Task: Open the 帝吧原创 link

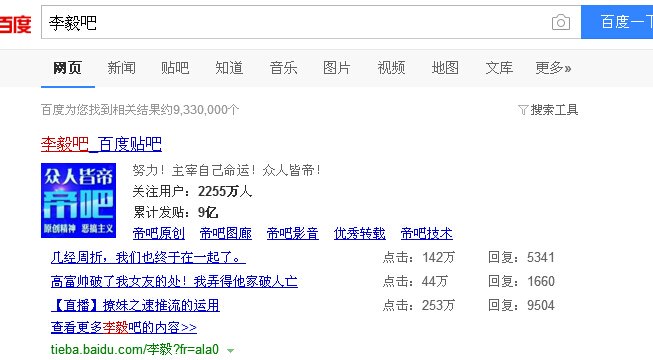Action: click(159, 233)
